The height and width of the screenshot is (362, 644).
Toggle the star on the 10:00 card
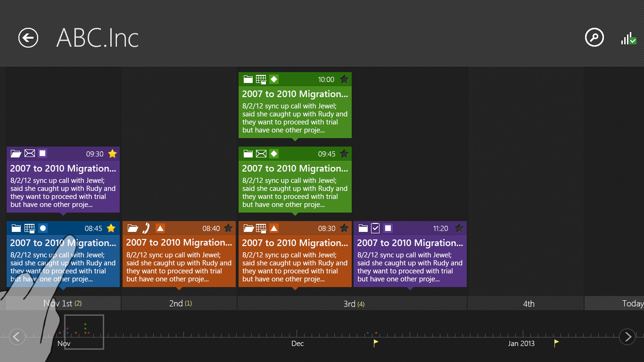(344, 79)
